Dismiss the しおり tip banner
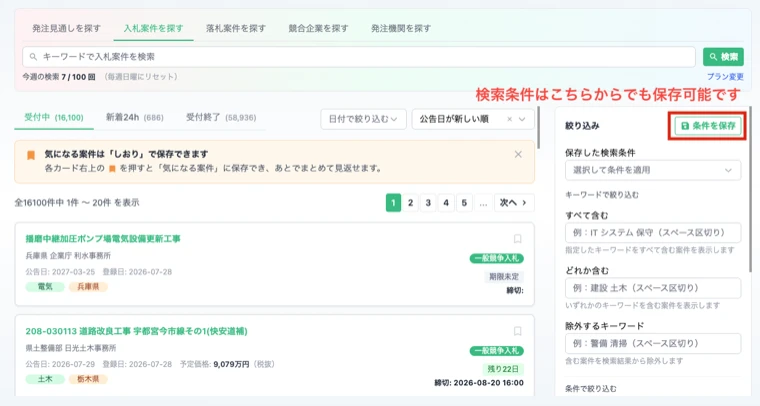Screen dimensions: 760x406 (x=518, y=154)
